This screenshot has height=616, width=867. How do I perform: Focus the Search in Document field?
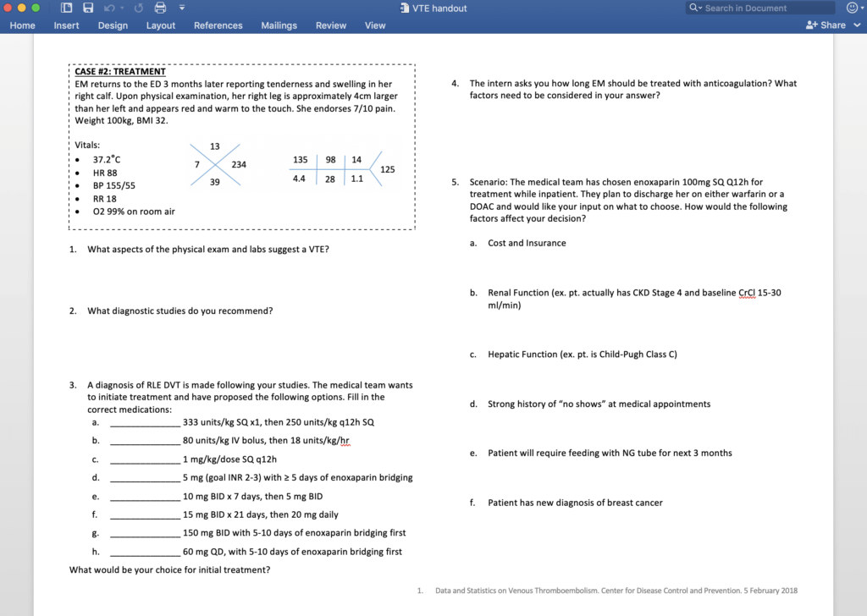coord(760,8)
